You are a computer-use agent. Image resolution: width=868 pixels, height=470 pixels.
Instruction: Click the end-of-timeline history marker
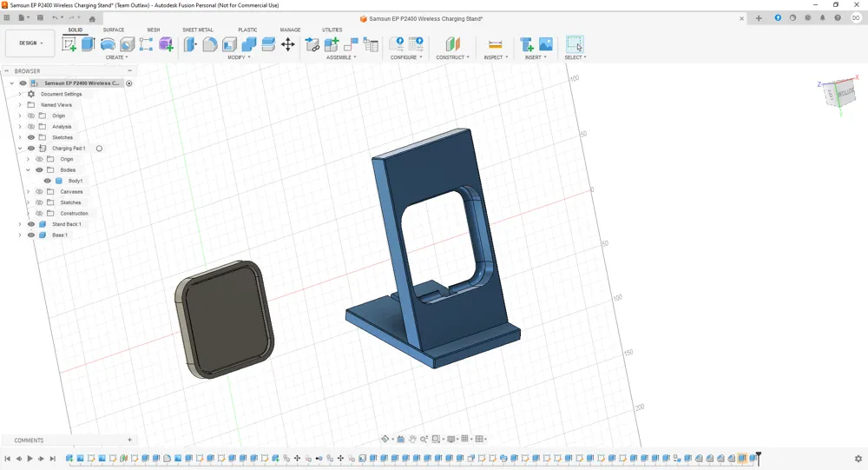pos(759,458)
